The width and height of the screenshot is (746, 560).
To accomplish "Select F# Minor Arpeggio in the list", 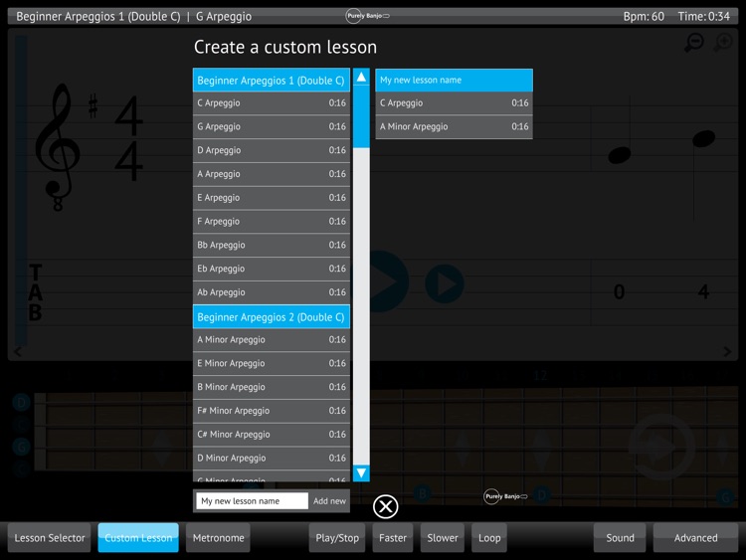I will [272, 411].
